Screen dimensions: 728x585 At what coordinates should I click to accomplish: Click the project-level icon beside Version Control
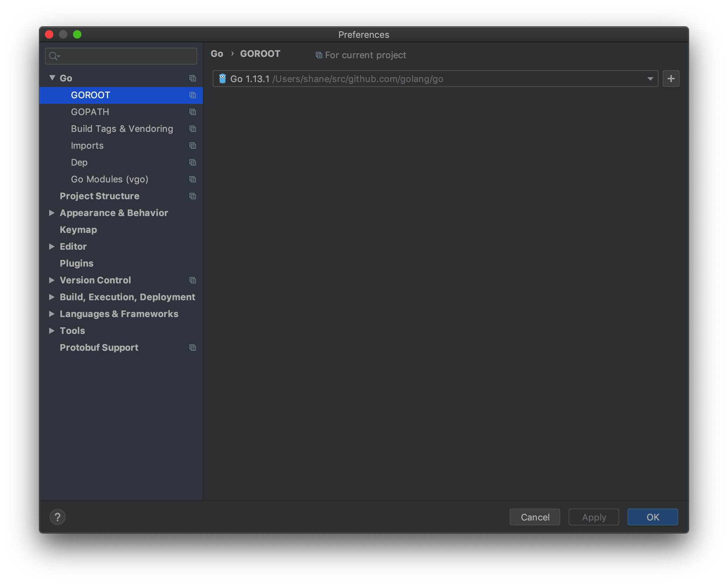pyautogui.click(x=192, y=280)
